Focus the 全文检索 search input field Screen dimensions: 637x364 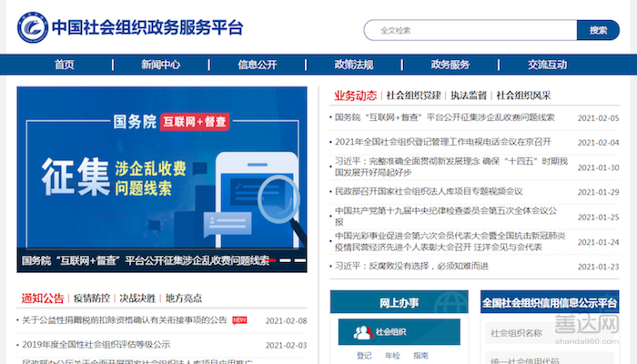coord(470,30)
